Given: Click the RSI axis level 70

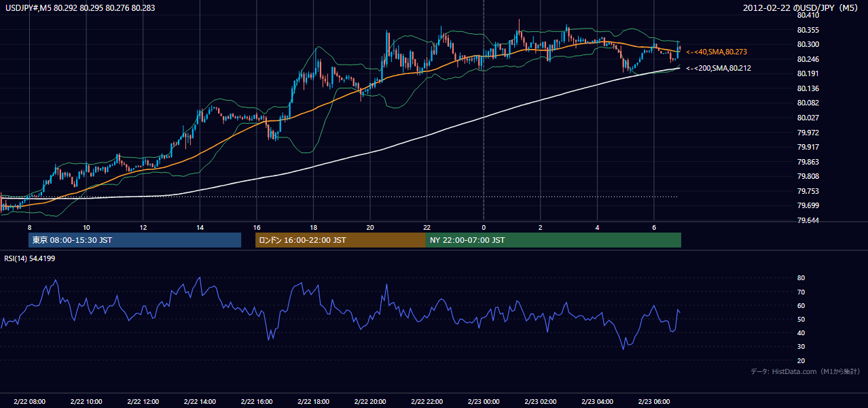Looking at the screenshot, I should pyautogui.click(x=801, y=292).
